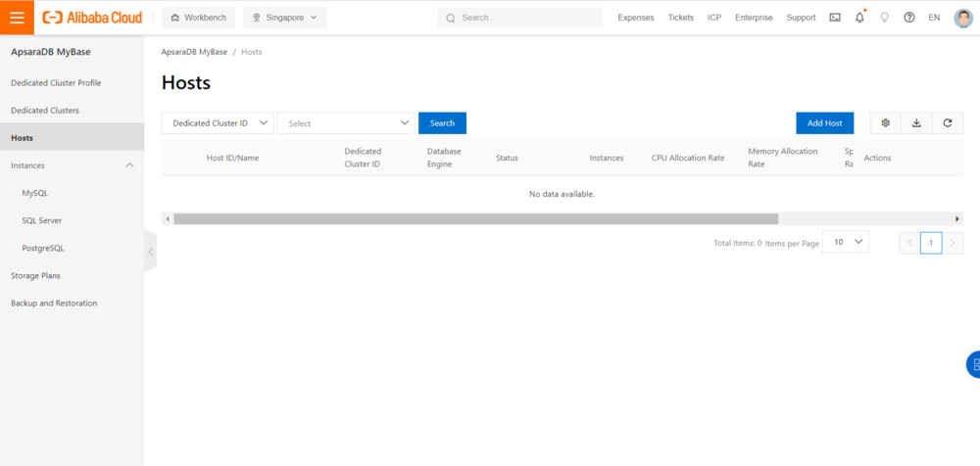This screenshot has height=466, width=980.
Task: Open table column settings gear
Action: 885,123
